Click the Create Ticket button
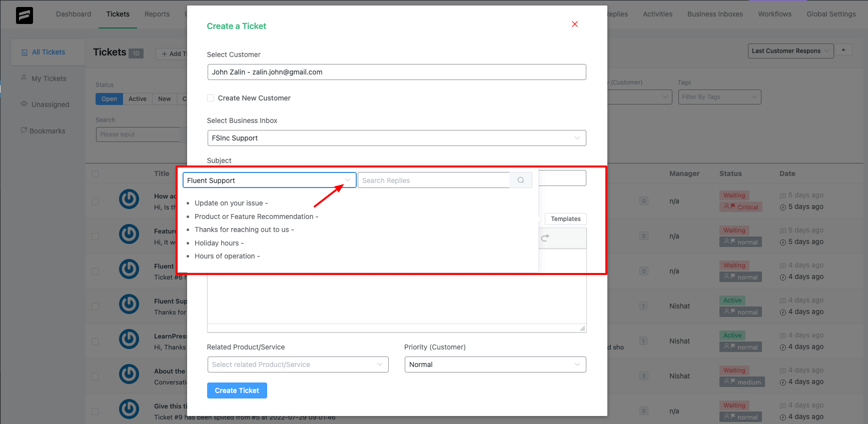 pyautogui.click(x=237, y=390)
